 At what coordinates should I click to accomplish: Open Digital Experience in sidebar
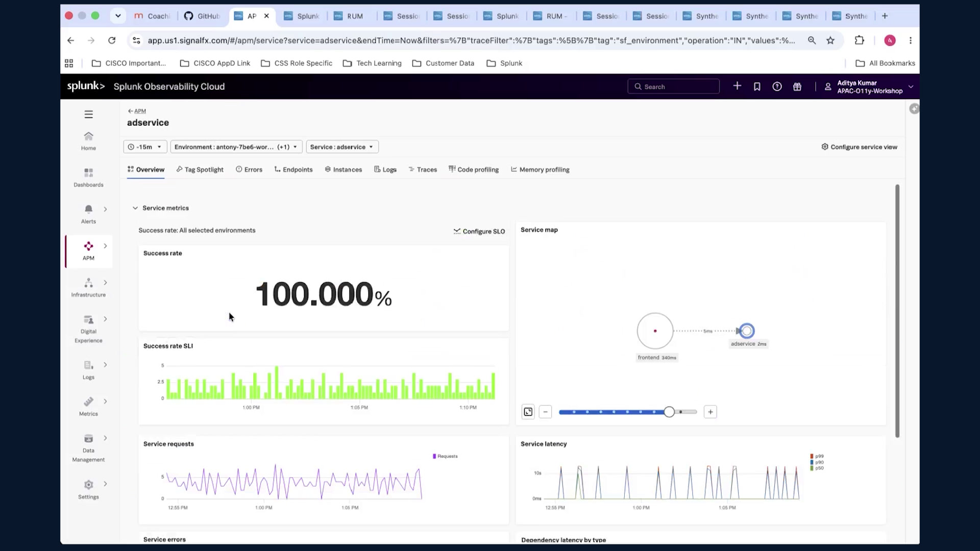tap(88, 329)
